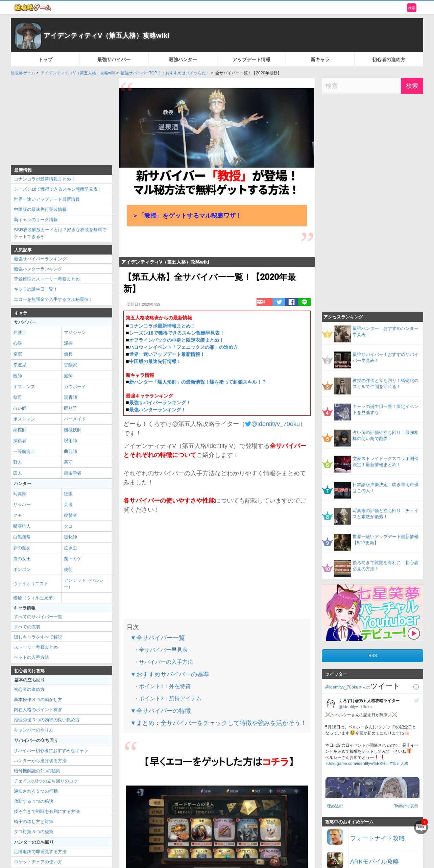Open the 最強サバイバー navigation tab
This screenshot has width=434, height=868.
tap(114, 59)
